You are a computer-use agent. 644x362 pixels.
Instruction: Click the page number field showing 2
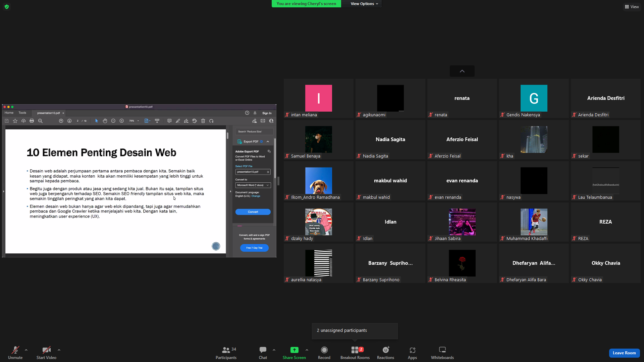[x=77, y=121]
